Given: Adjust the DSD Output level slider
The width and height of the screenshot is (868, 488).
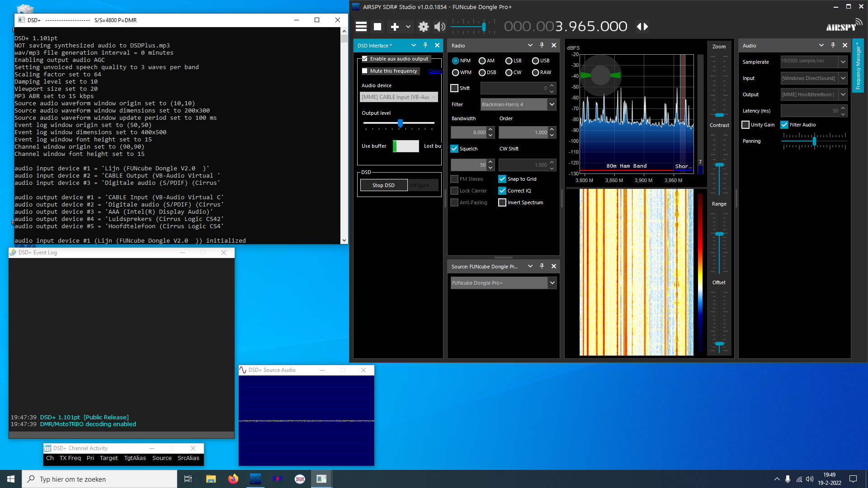Looking at the screenshot, I should (x=400, y=123).
